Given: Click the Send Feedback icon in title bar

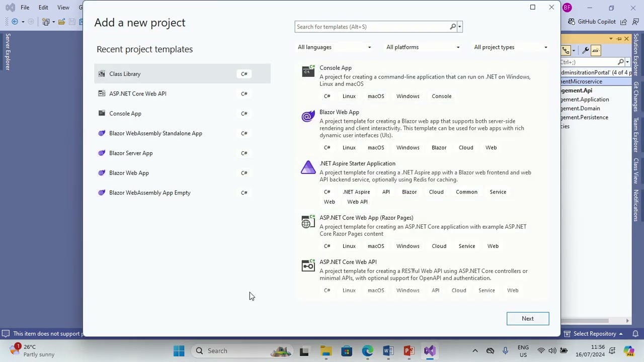Looking at the screenshot, I should (635, 22).
